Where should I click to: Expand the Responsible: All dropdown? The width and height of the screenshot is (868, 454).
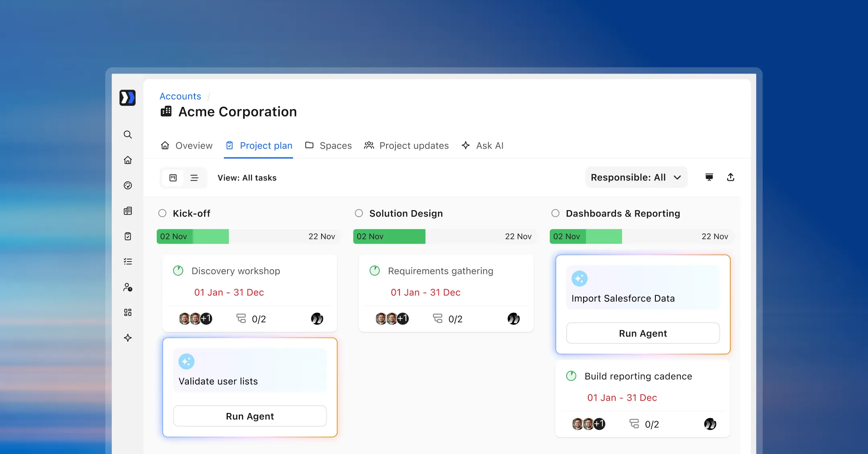[x=636, y=178]
